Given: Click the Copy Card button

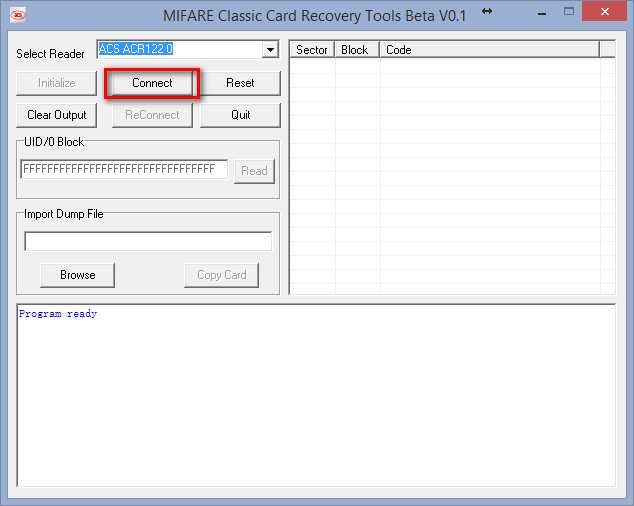Looking at the screenshot, I should point(222,275).
